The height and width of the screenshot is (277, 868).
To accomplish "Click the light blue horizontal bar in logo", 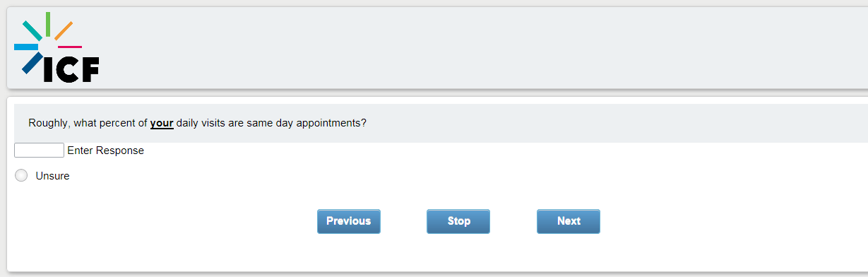I will point(26,47).
